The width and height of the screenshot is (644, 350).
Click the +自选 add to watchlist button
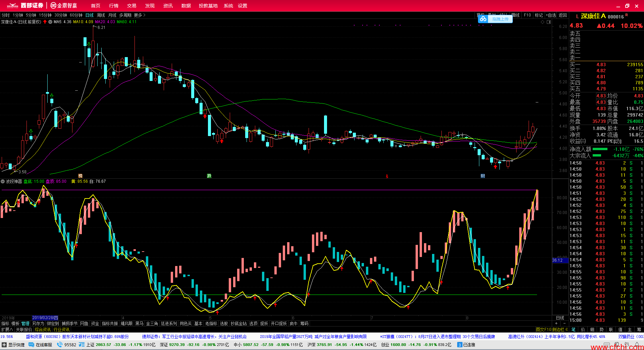point(551,15)
